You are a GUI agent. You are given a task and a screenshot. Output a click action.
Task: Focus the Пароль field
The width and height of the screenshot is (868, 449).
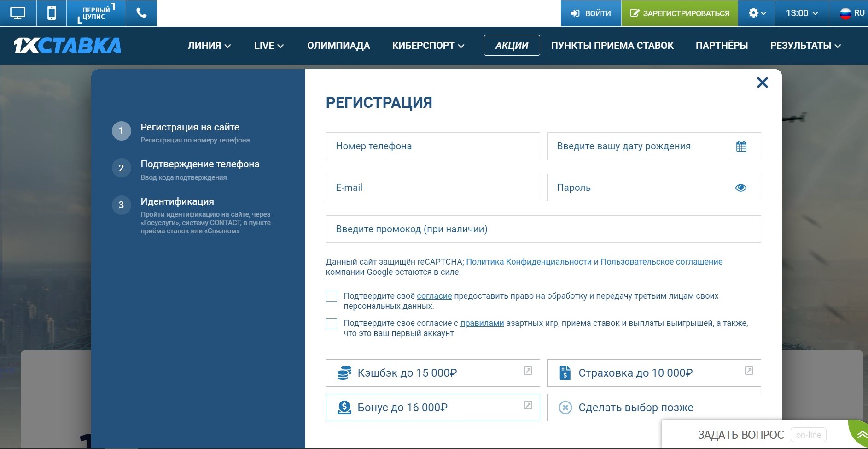pyautogui.click(x=654, y=188)
